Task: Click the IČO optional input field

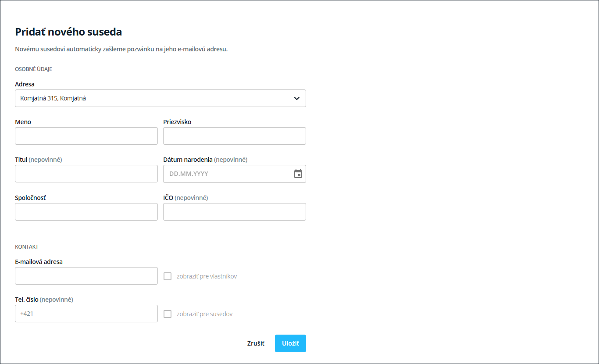Action: (235, 212)
